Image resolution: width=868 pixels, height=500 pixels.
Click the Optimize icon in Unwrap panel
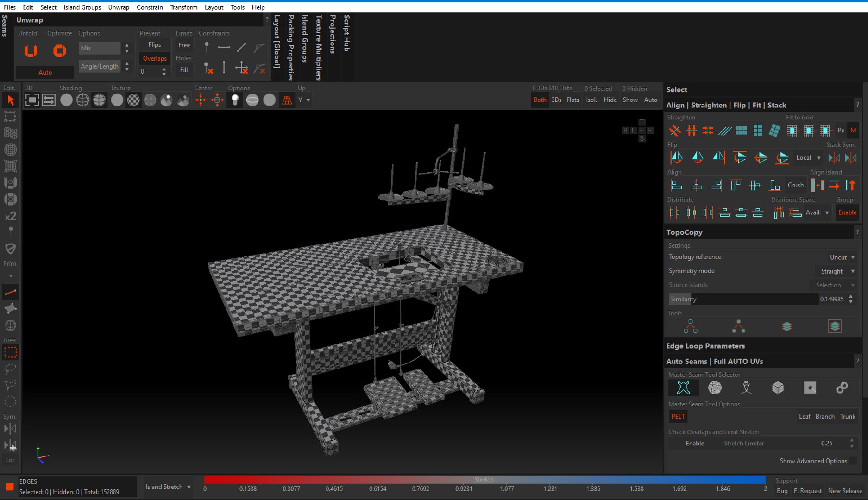point(59,50)
